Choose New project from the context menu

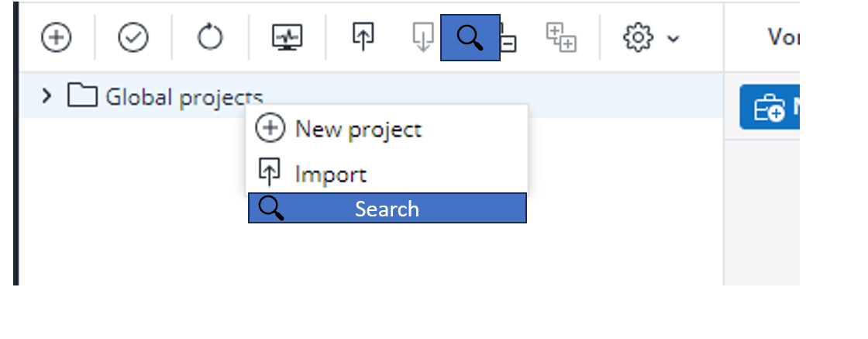pos(358,129)
